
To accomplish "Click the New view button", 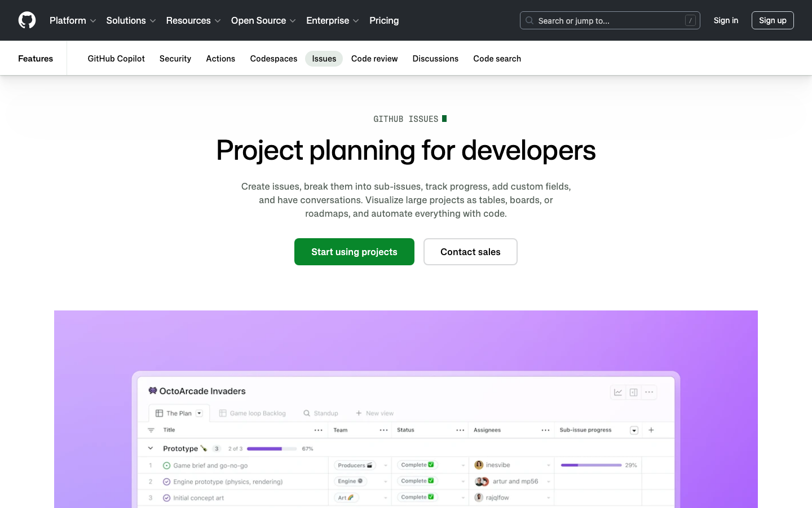I will [374, 413].
